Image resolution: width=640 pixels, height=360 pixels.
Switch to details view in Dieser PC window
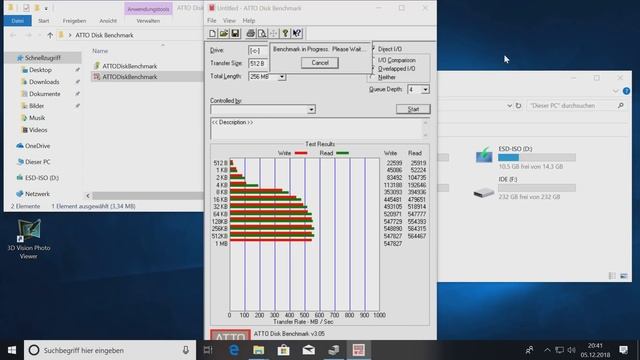pos(612,276)
